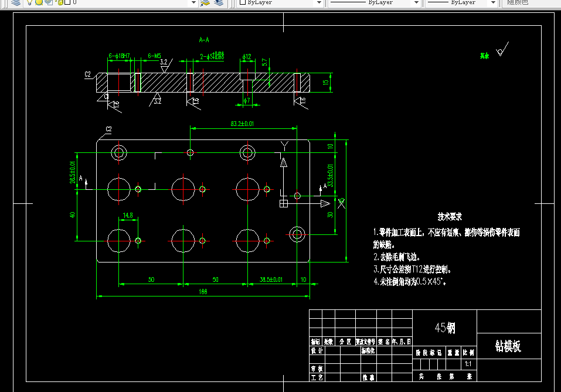Select the 28.5±0.01 vertical dimension
The image size is (561, 392).
pos(73,172)
